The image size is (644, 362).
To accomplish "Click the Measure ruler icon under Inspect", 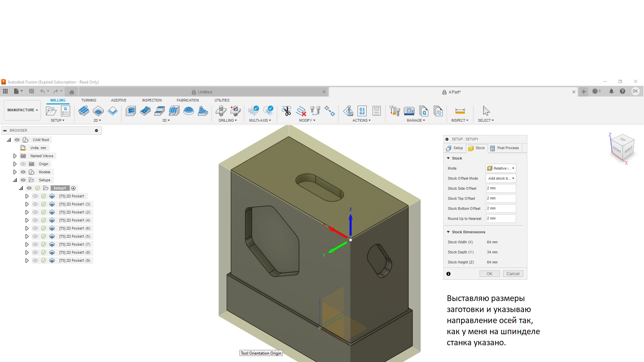I will (460, 111).
